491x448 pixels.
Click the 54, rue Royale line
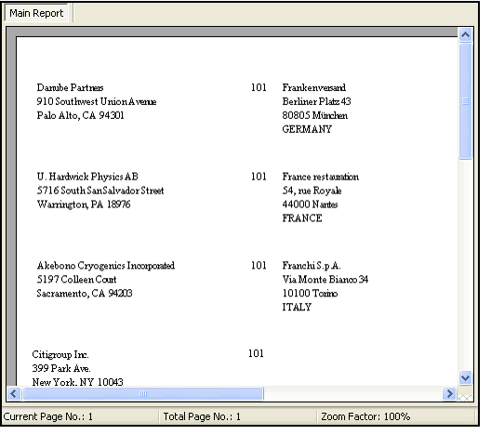[312, 191]
